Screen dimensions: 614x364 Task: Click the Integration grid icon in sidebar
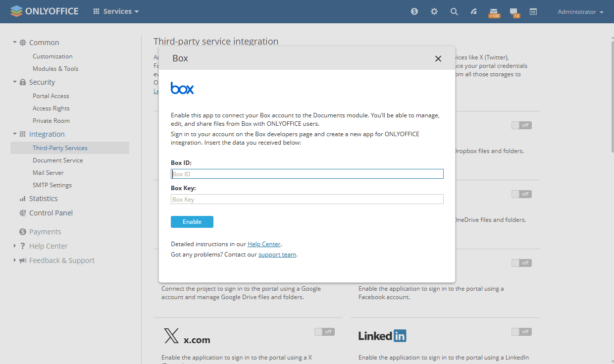tap(23, 134)
